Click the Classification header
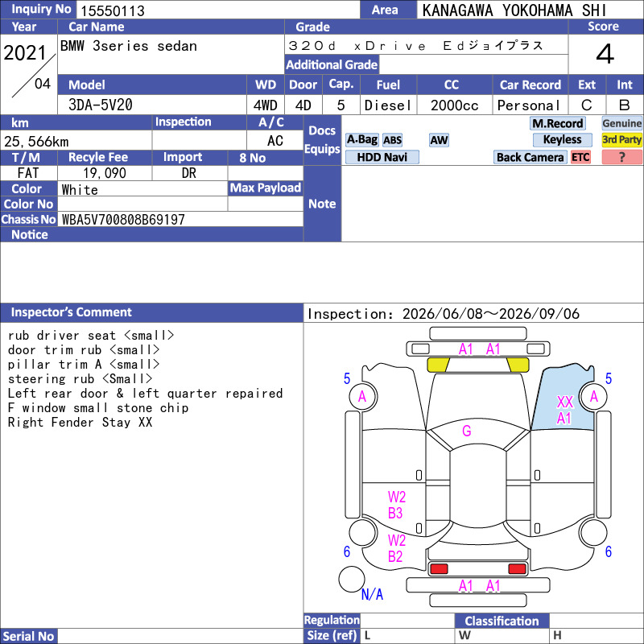644x644 pixels. tap(502, 621)
